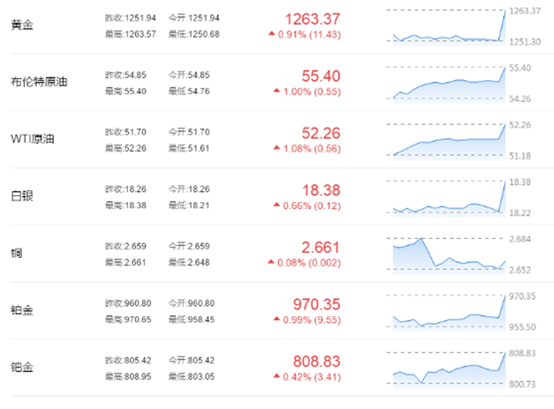The height and width of the screenshot is (409, 554).
Task: Select the 铜 copper commodity name
Action: point(16,253)
